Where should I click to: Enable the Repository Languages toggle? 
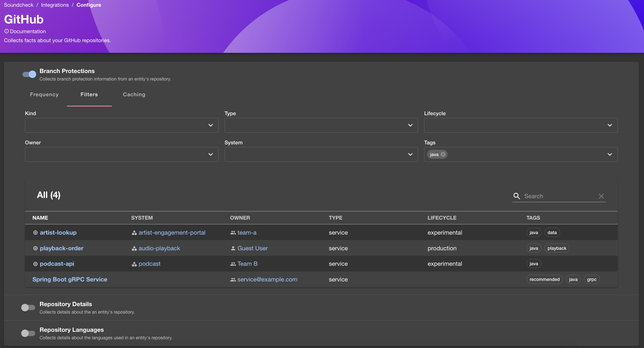click(x=28, y=333)
